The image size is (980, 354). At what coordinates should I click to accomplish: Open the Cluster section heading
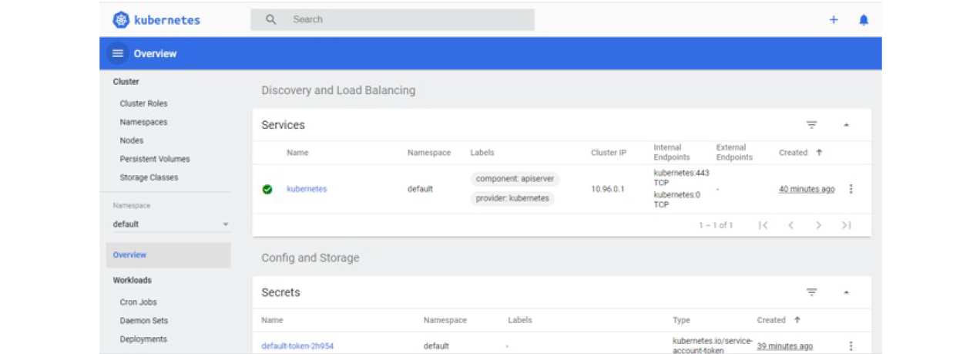coord(126,82)
